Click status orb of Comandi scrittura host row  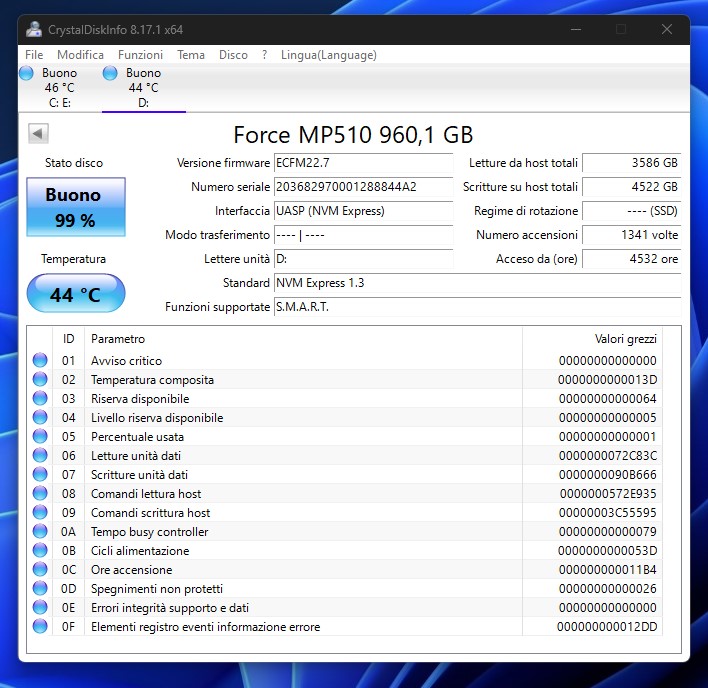tap(40, 512)
